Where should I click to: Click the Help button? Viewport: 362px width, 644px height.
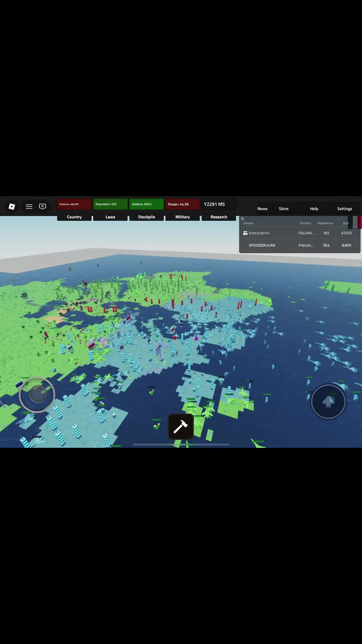click(x=314, y=209)
